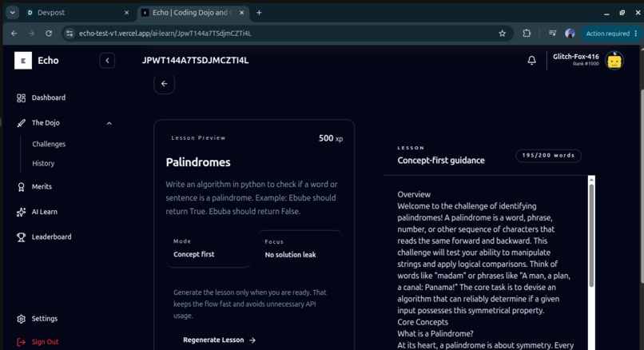The image size is (644, 350).
Task: Click the Rank #1000 text
Action: 586,64
